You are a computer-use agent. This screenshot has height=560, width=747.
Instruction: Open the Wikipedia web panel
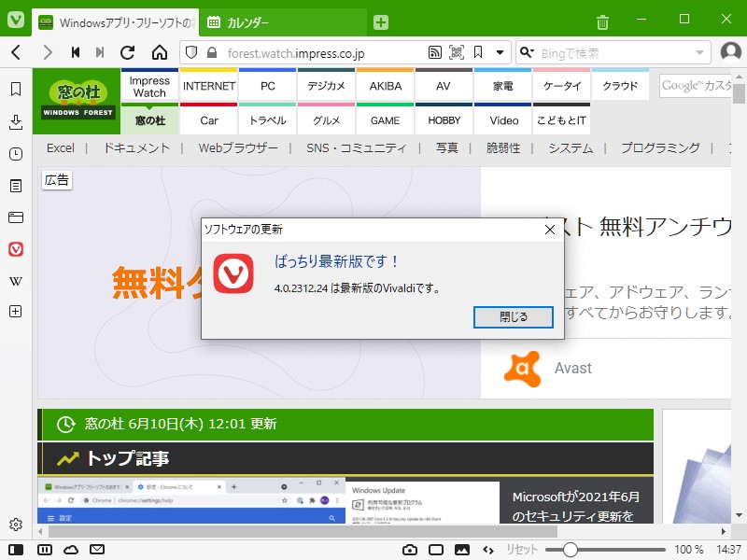pos(14,279)
